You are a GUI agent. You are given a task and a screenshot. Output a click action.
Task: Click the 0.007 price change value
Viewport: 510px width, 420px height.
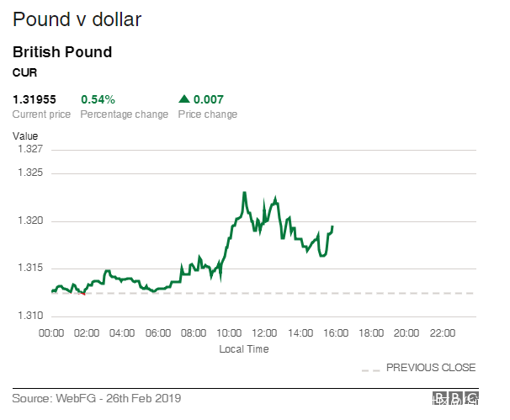[x=208, y=100]
